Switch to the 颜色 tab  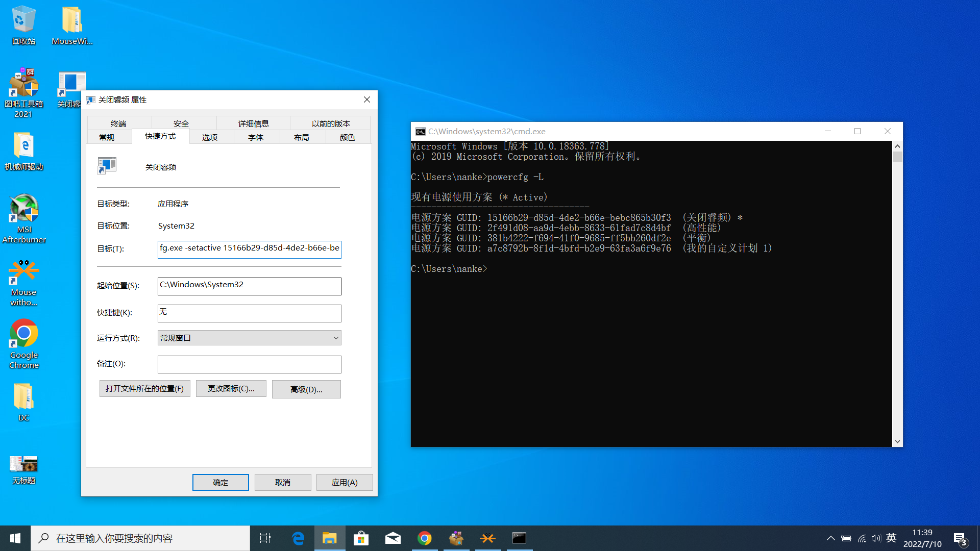[x=347, y=137]
